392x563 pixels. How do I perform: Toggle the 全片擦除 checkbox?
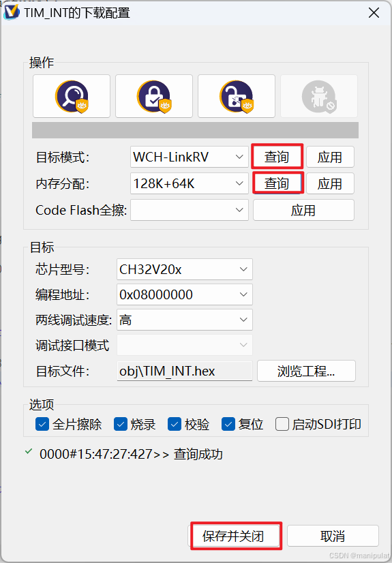[x=42, y=425]
